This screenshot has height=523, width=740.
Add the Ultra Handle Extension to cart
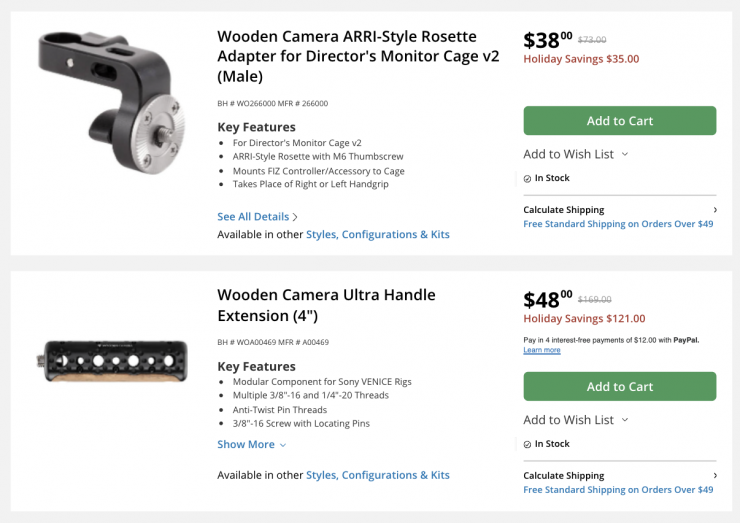click(x=619, y=387)
